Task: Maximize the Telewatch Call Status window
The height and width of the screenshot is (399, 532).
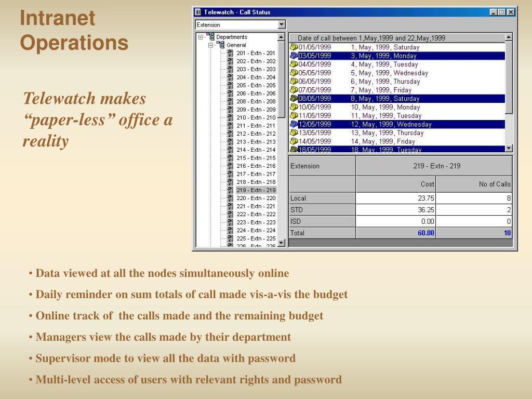Action: tap(501, 12)
